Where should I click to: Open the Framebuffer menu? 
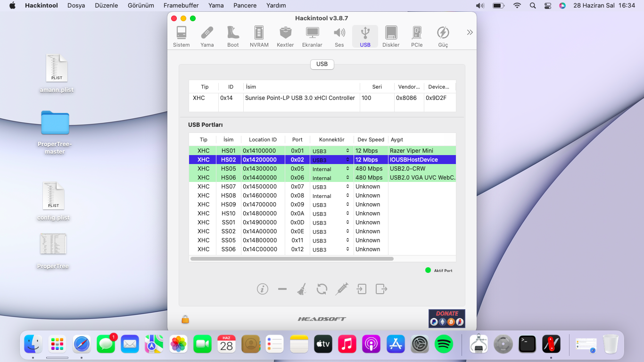pos(181,6)
